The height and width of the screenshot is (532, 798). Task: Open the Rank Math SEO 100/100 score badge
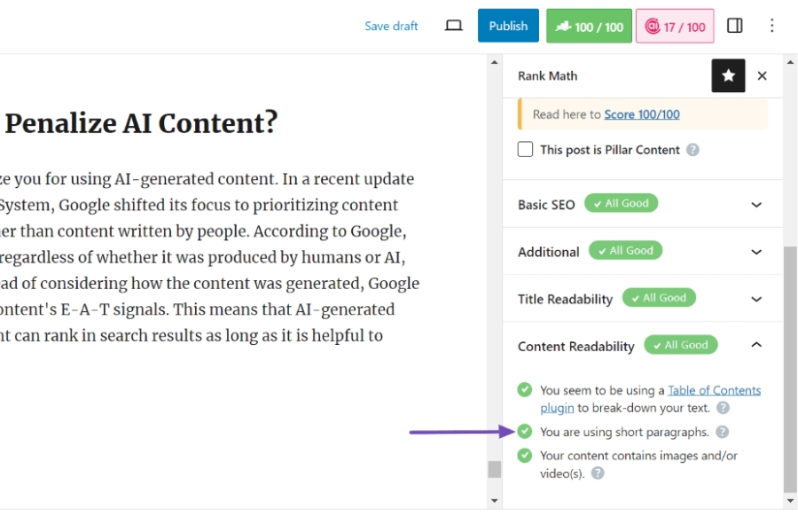click(589, 25)
